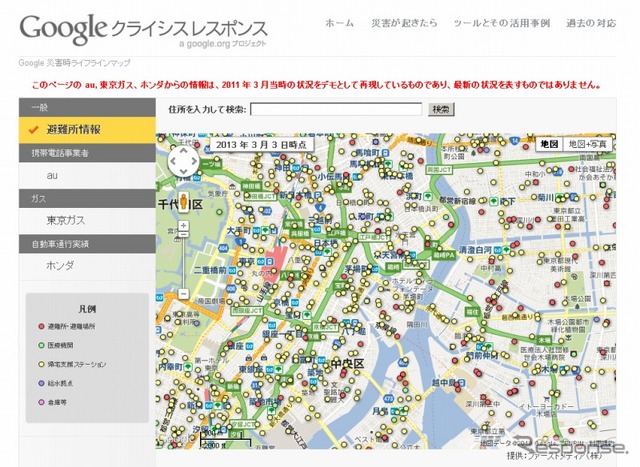Click the 二重橋前 station label
The width and height of the screenshot is (640, 467).
click(x=210, y=270)
